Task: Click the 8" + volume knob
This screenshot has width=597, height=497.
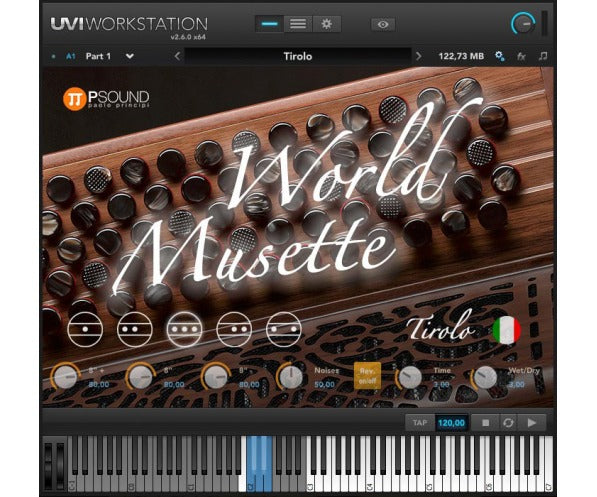Action: (65, 376)
